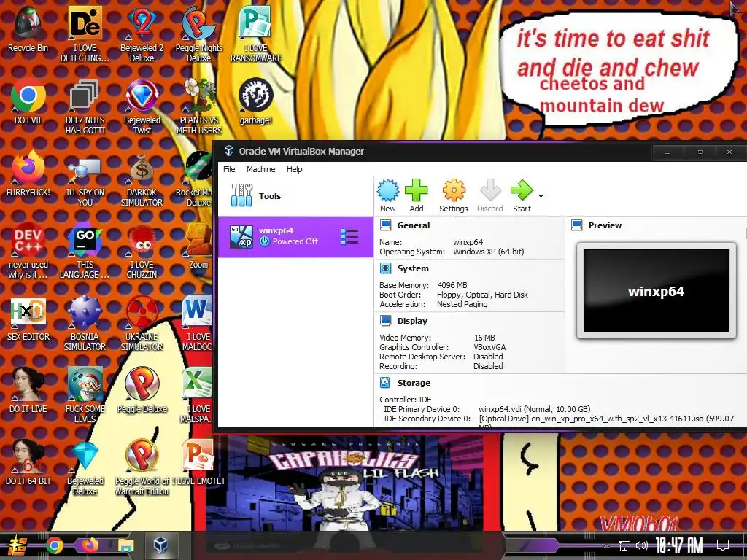747x560 pixels.
Task: Click the Start button on taskbar
Action: (x=17, y=545)
